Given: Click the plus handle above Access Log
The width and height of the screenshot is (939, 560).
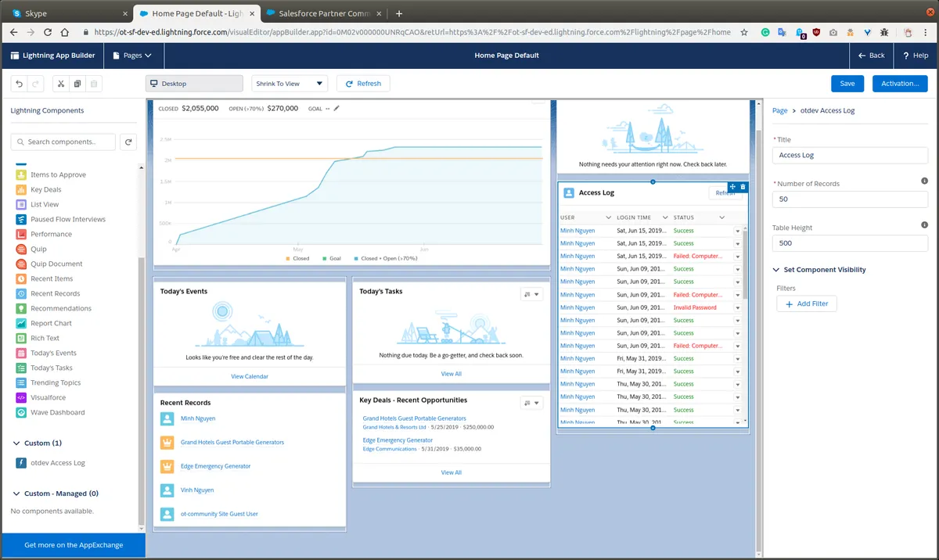Looking at the screenshot, I should [653, 181].
